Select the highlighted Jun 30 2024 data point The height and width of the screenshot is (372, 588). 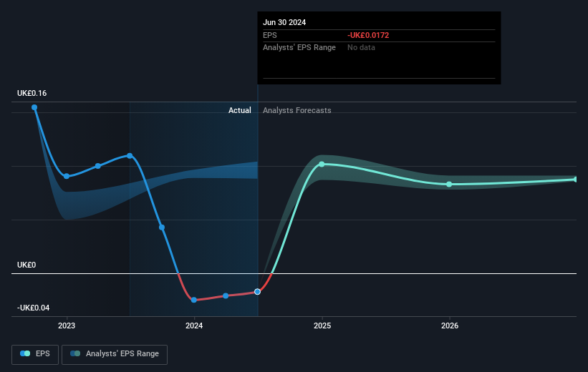pos(257,291)
